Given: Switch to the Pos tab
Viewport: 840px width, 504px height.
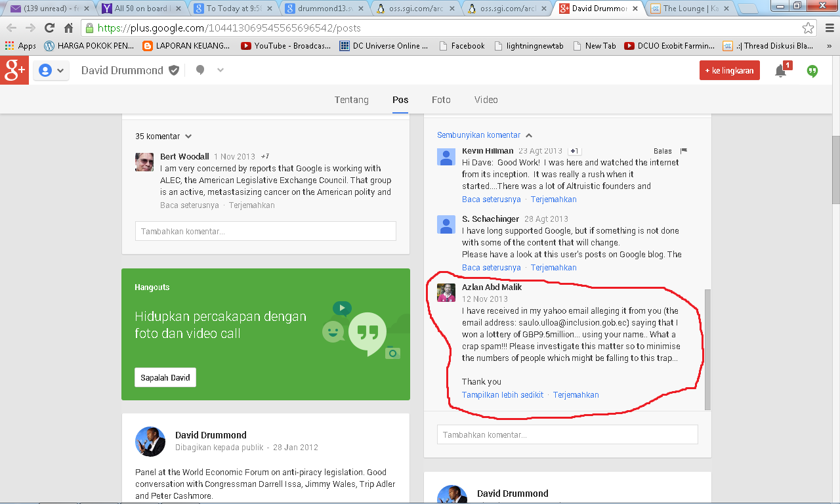Looking at the screenshot, I should (x=400, y=100).
